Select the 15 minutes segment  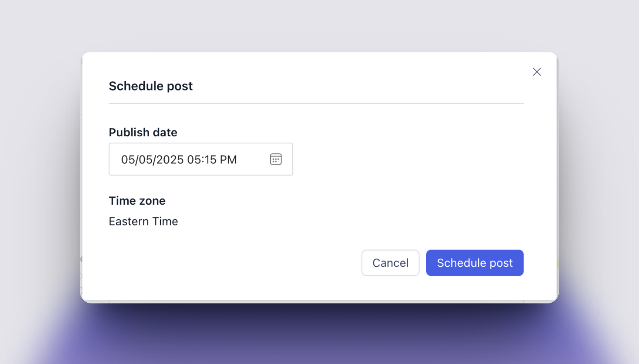pyautogui.click(x=210, y=160)
